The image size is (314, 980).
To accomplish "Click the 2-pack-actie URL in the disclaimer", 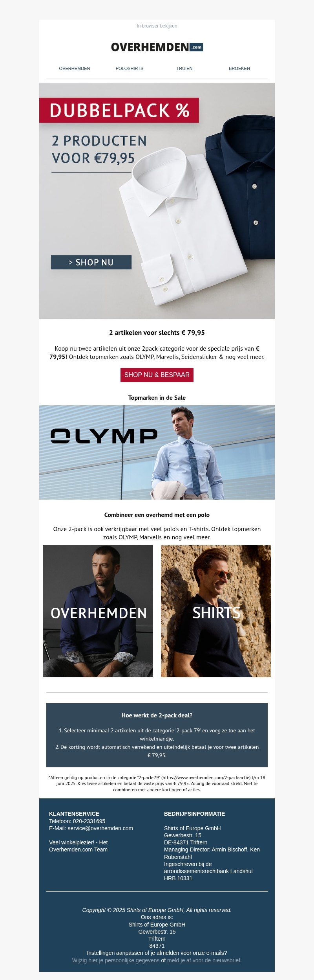I will (x=206, y=778).
